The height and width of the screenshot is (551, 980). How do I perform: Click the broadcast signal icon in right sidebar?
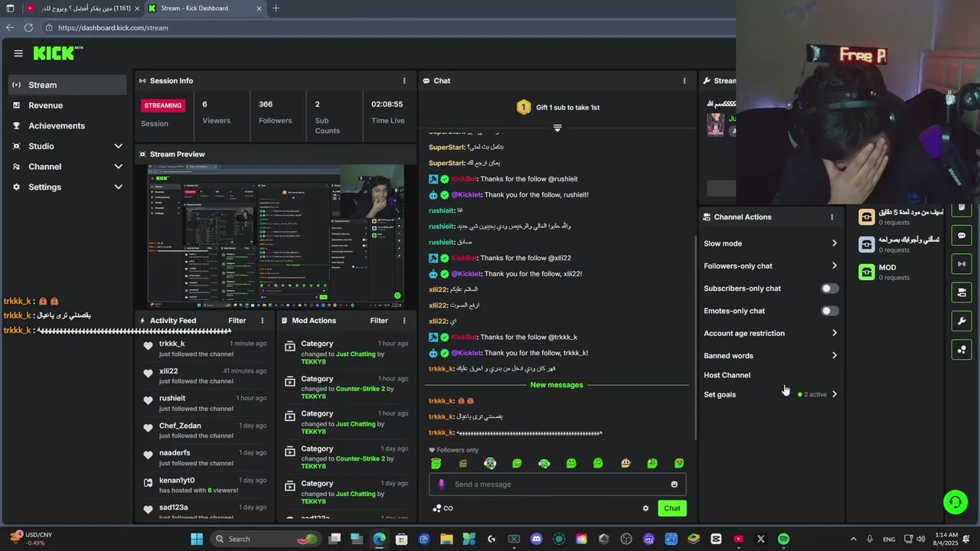tap(962, 264)
